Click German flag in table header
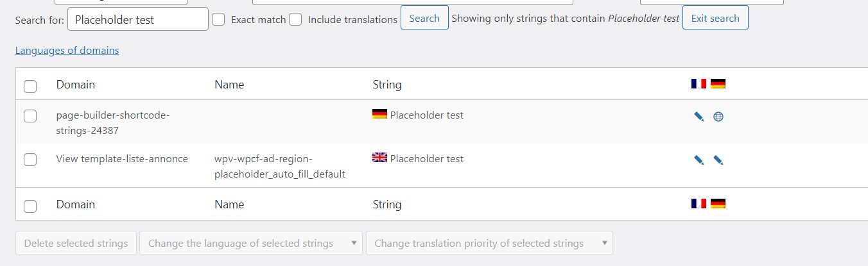 click(x=718, y=84)
